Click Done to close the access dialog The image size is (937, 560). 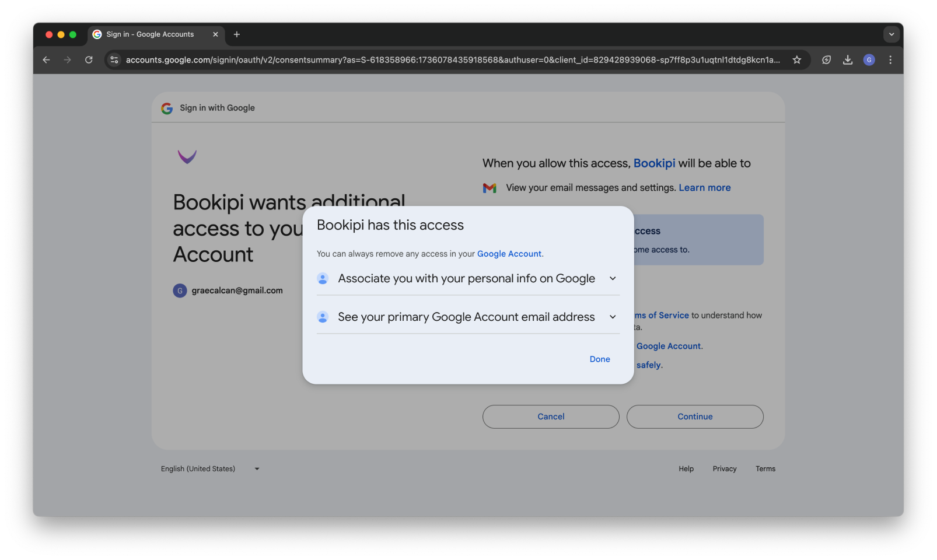[x=600, y=359]
